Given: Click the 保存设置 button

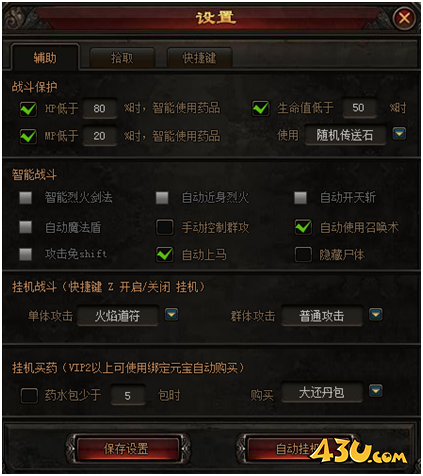Looking at the screenshot, I should (x=128, y=449).
